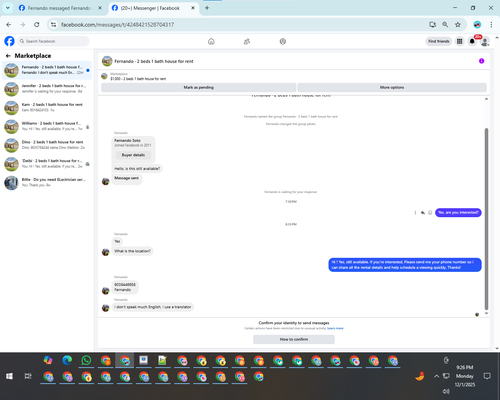
Task: Open a new browser tab
Action: pyautogui.click(x=207, y=8)
